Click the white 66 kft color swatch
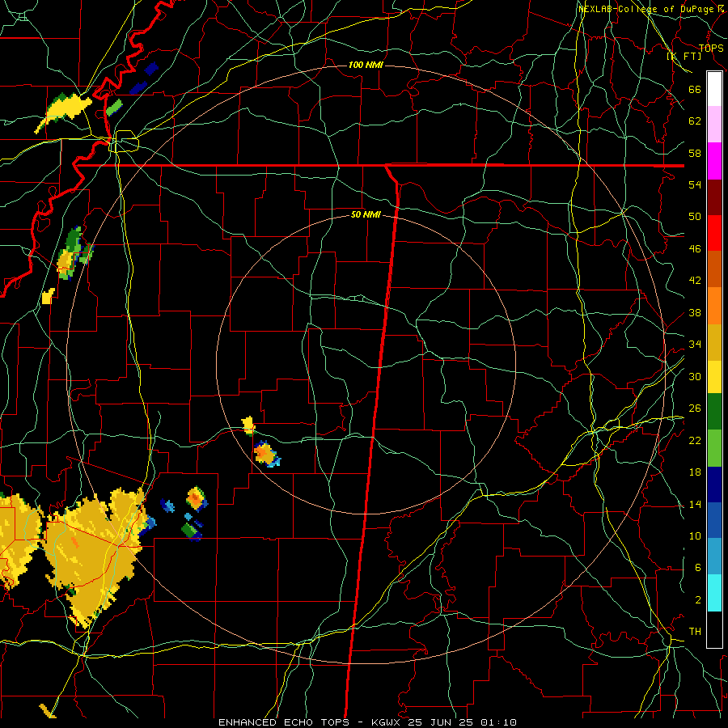This screenshot has height=728, width=728. 714,89
